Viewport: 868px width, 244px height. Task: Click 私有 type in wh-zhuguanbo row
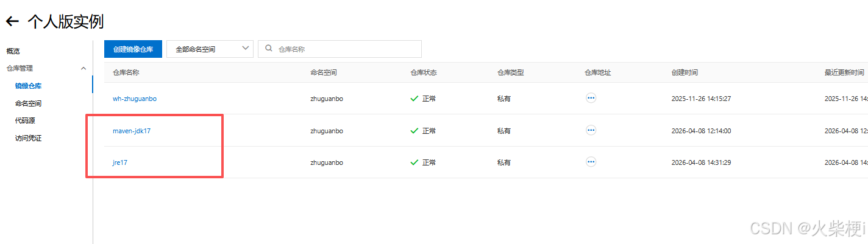[x=504, y=99]
